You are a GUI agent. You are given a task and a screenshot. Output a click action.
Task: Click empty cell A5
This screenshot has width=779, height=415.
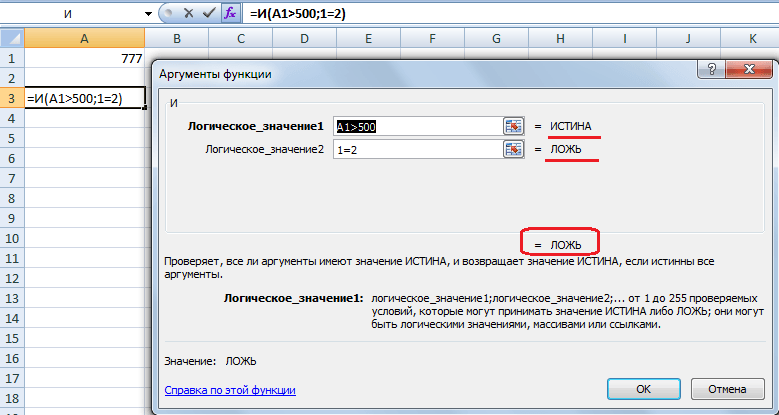coord(84,138)
